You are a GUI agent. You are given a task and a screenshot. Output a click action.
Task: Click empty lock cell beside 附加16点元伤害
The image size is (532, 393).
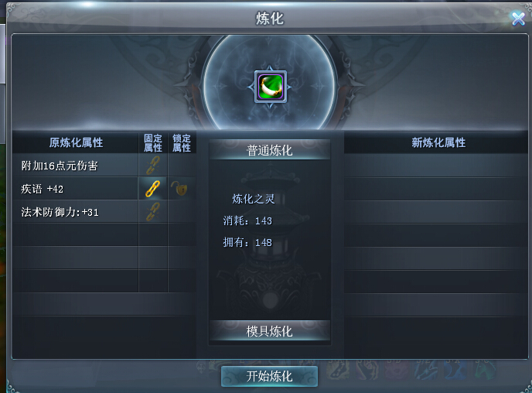[182, 165]
